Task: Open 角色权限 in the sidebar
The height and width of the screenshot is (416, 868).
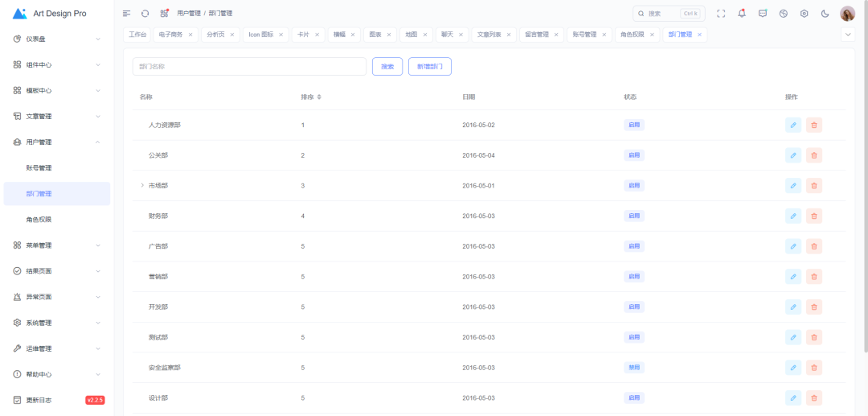Action: point(39,220)
